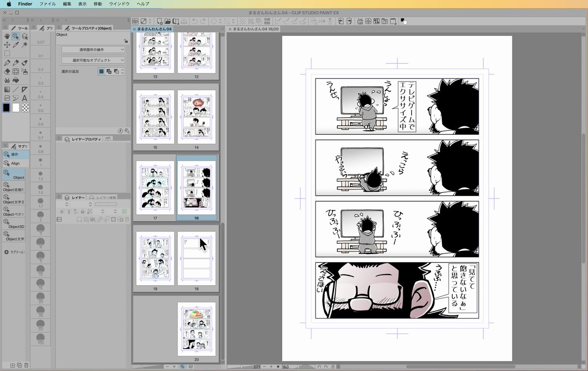This screenshot has height=371, width=588.
Task: Select the Auto select magic wand tool
Action: point(24,45)
